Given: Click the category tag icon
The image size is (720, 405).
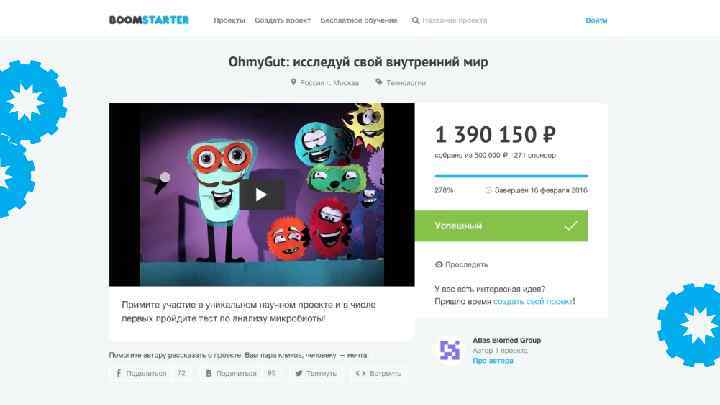Looking at the screenshot, I should (379, 82).
